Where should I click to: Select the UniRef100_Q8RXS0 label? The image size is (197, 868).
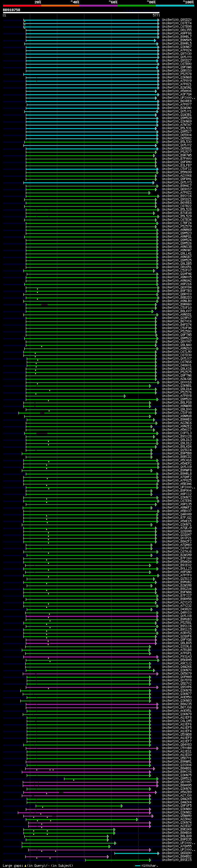point(177,71)
